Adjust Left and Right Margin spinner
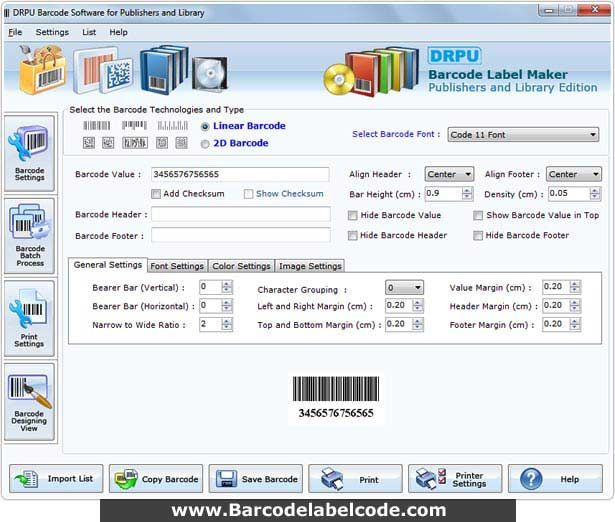Viewport: 615px width, 522px height. point(418,306)
